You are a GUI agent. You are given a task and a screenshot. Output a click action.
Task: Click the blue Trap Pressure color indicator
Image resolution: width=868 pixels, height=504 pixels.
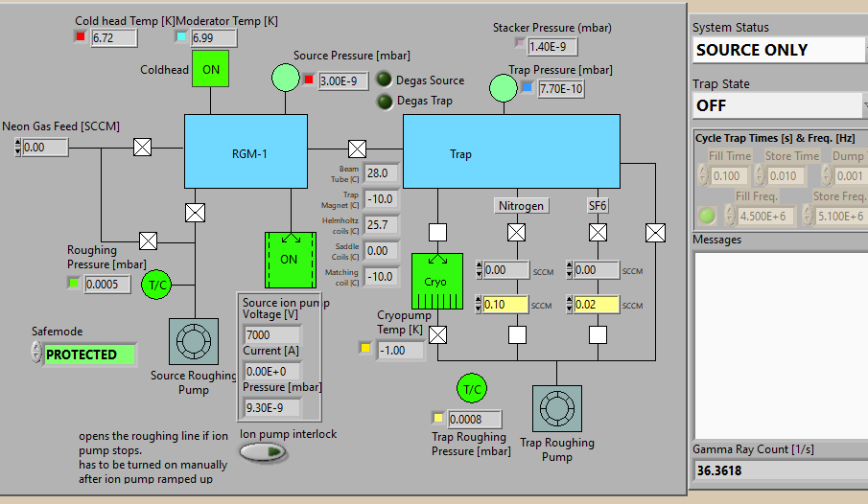coord(527,87)
